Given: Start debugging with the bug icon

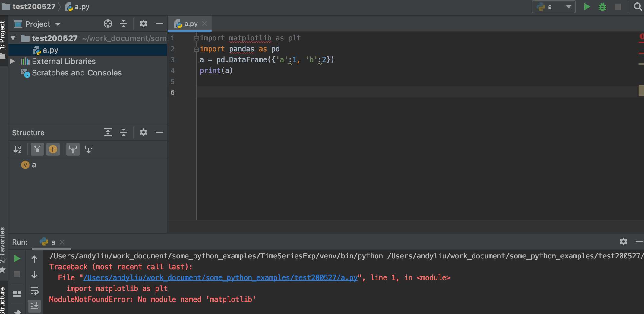Looking at the screenshot, I should [x=602, y=7].
